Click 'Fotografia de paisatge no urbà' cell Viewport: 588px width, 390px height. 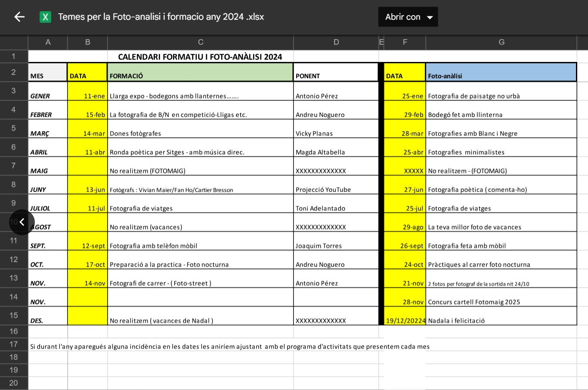coord(501,91)
